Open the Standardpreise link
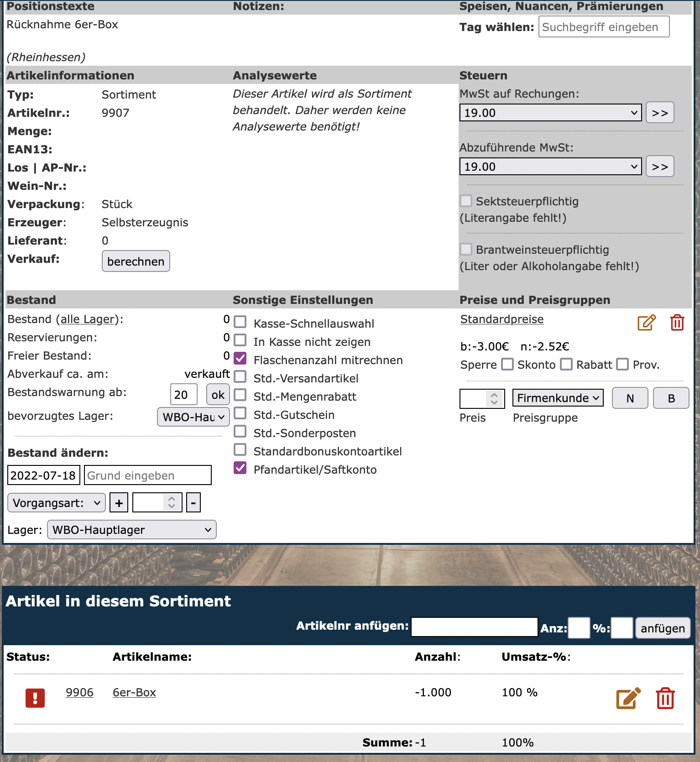This screenshot has height=762, width=700. 501,319
